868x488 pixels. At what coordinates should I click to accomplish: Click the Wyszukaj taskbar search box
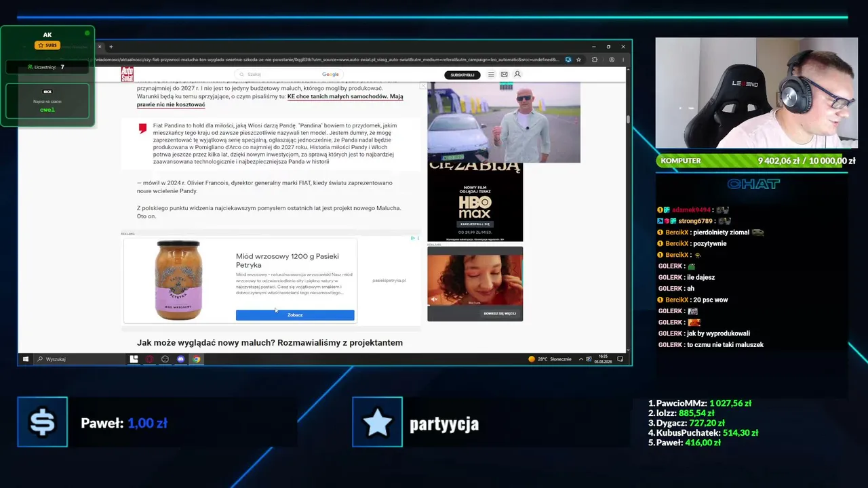[79, 359]
